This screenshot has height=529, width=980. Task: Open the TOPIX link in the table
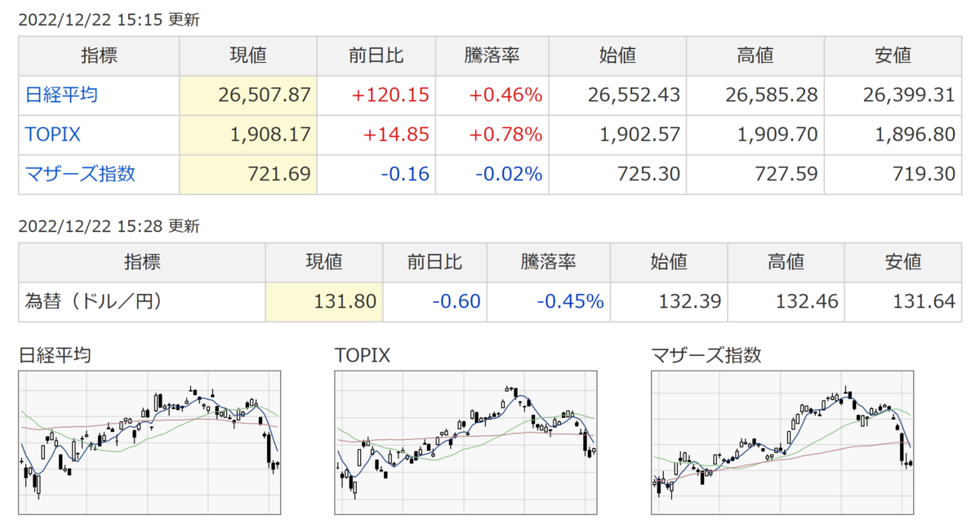pos(53,135)
